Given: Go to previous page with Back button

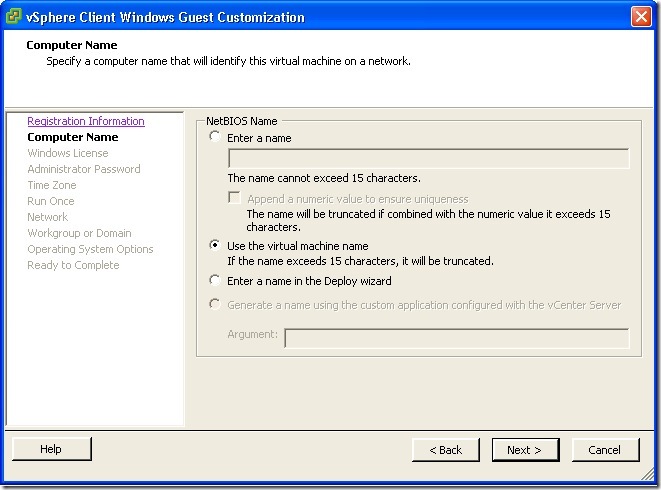Looking at the screenshot, I should pyautogui.click(x=446, y=450).
